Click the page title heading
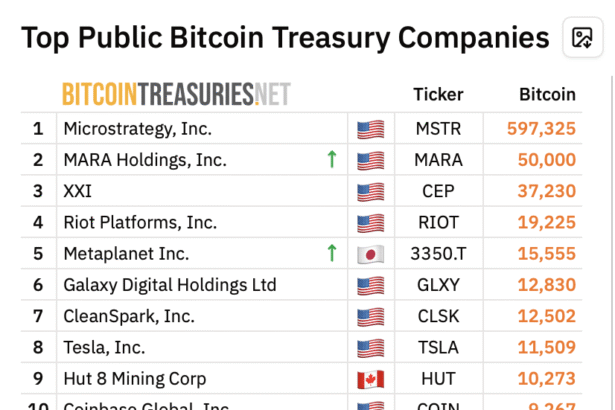Screen dimensions: 615x410 285,38
